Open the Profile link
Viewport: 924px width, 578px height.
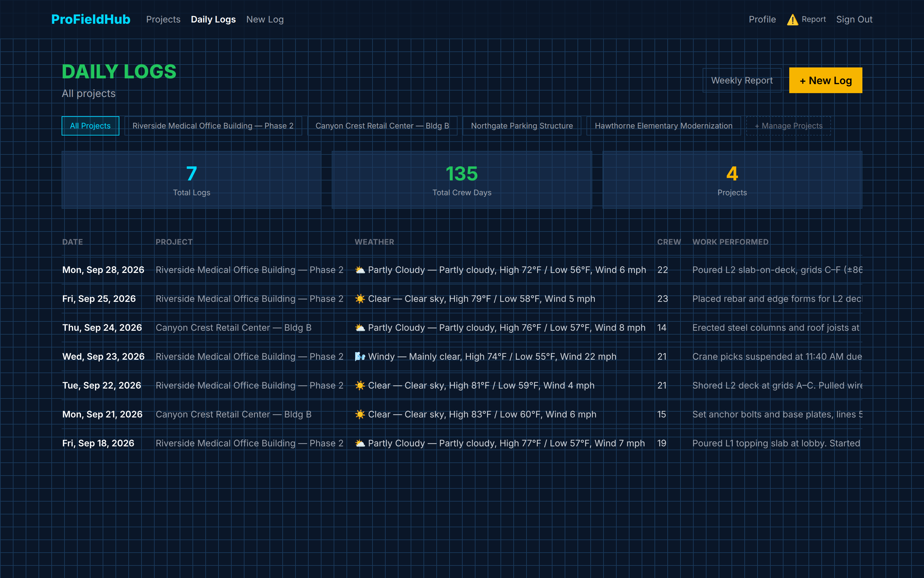coord(762,20)
